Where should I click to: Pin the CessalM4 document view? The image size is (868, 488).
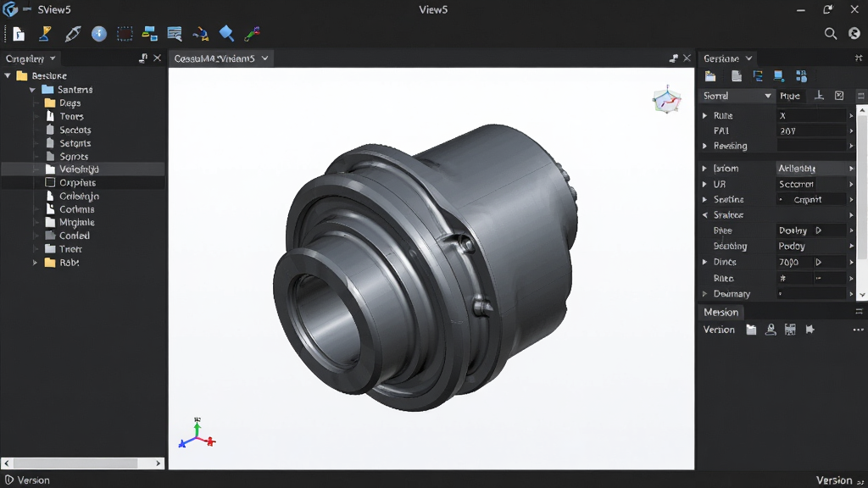point(673,58)
